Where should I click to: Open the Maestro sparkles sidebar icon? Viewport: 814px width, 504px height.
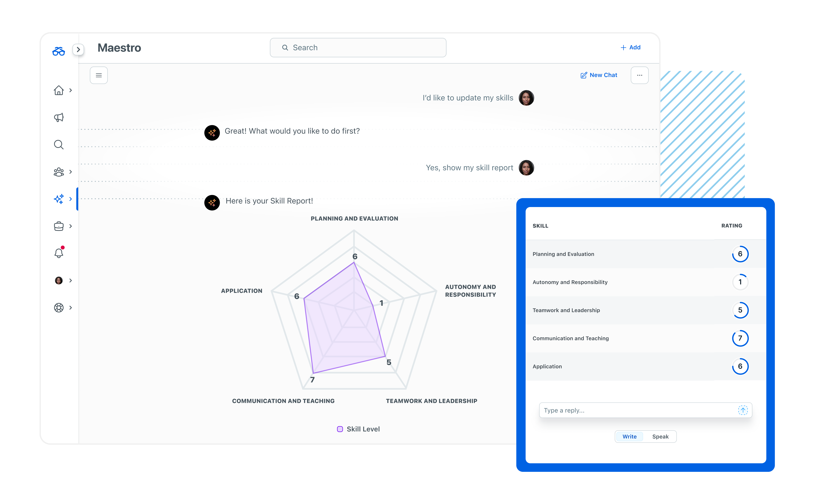59,199
